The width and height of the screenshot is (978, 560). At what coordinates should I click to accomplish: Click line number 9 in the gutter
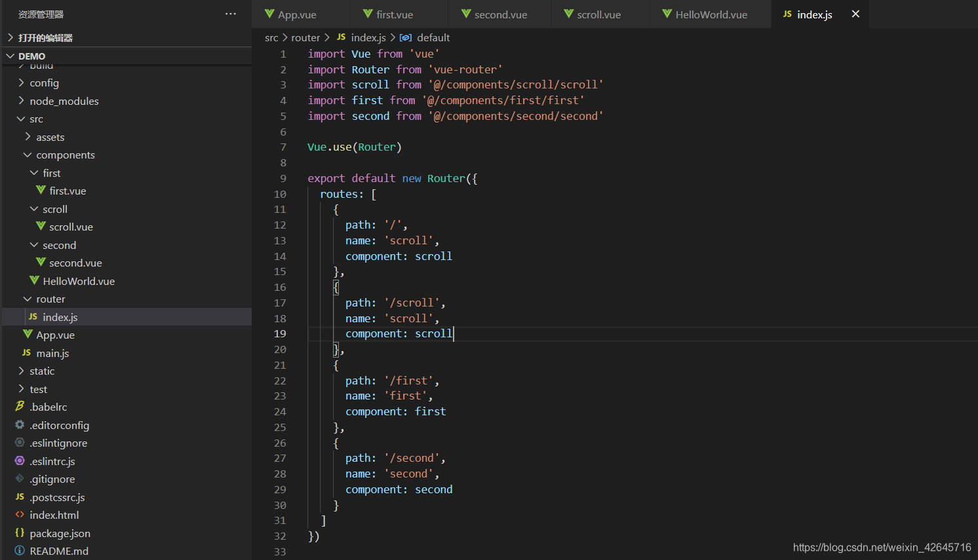[283, 178]
